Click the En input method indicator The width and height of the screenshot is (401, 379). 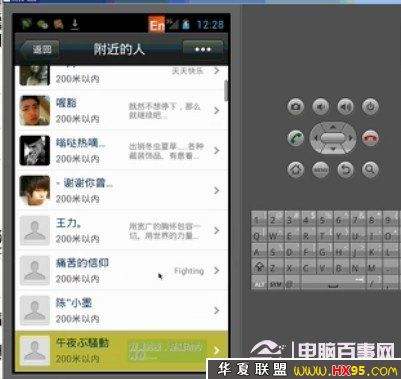point(157,24)
